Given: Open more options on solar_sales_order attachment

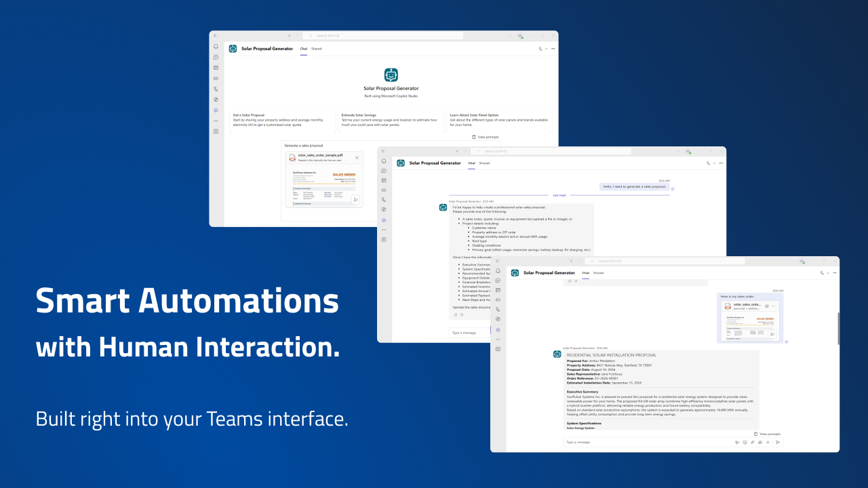Looking at the screenshot, I should pyautogui.click(x=773, y=306).
